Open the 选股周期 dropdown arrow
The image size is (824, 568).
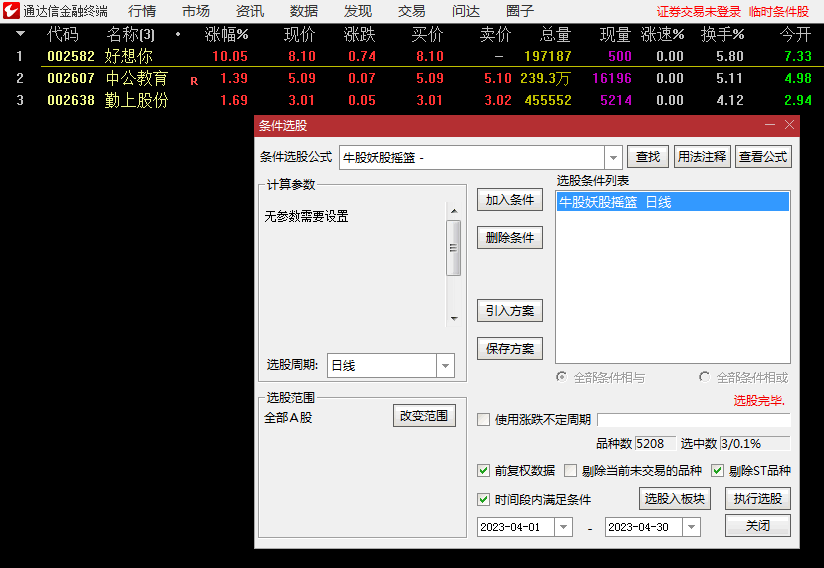445,366
